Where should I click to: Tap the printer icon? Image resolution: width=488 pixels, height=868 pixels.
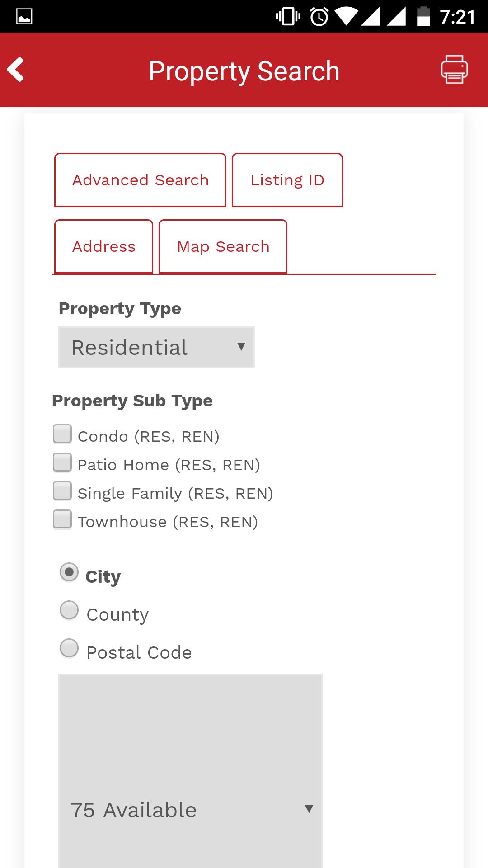(x=454, y=70)
